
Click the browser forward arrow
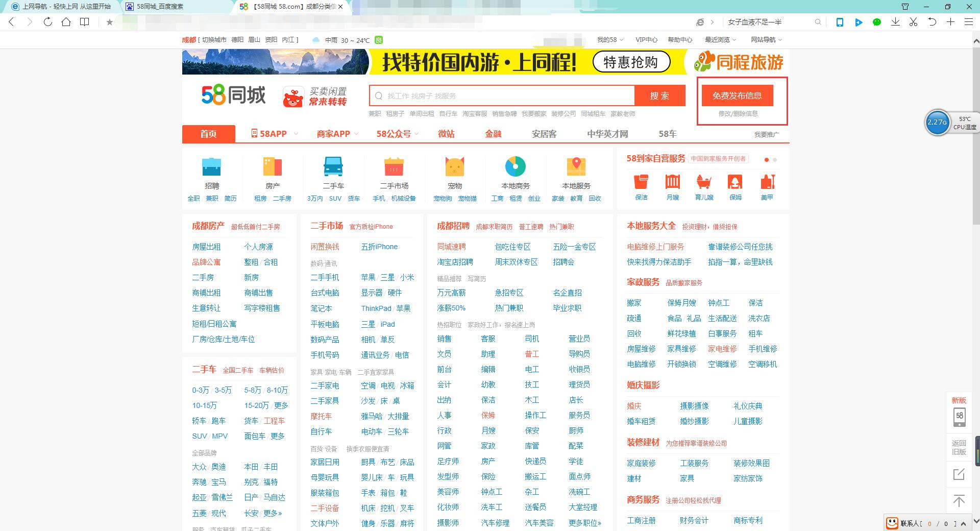[29, 22]
